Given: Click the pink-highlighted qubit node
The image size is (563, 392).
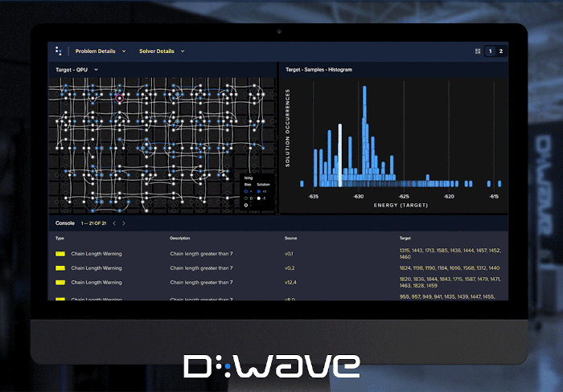Looking at the screenshot, I should tap(120, 98).
